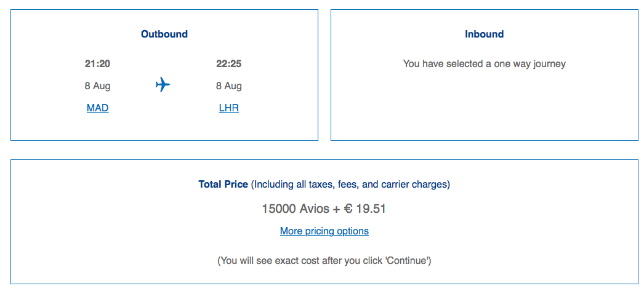Click the blue airplane icon
The width and height of the screenshot is (644, 291).
click(163, 85)
